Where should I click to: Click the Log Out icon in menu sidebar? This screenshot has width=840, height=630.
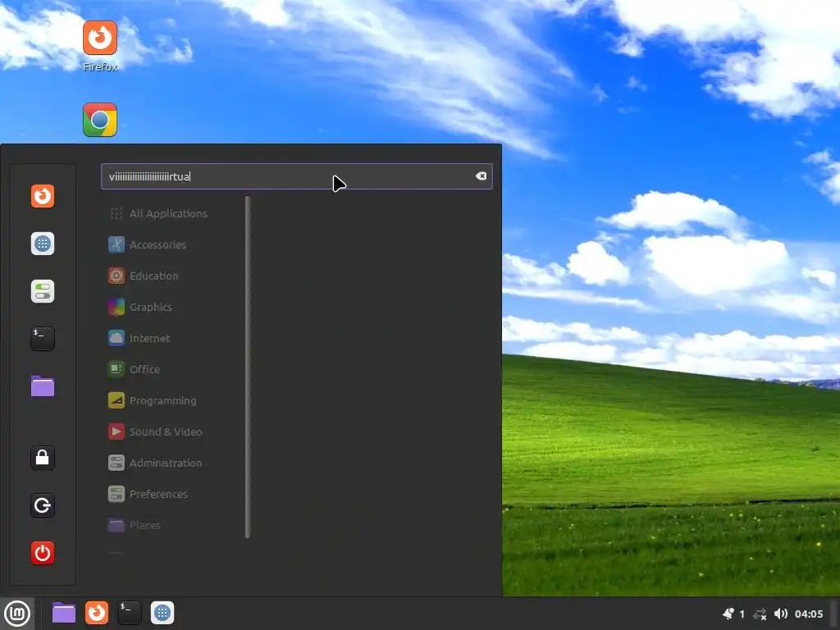(x=43, y=505)
